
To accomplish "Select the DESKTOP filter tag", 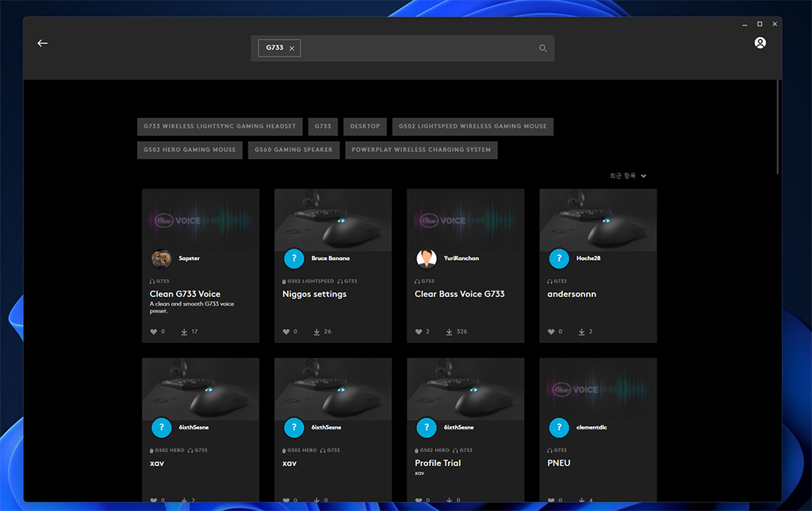I will click(x=365, y=126).
